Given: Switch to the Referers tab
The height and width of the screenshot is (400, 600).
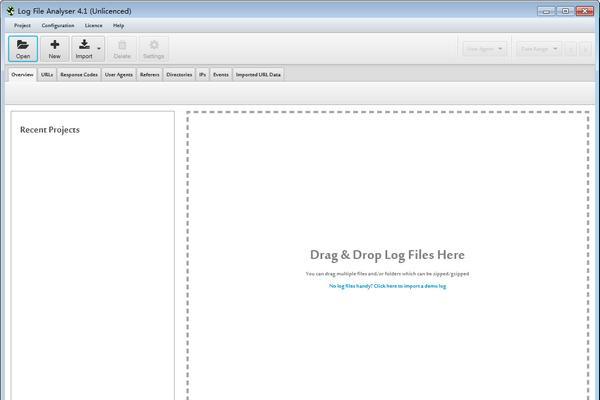Looking at the screenshot, I should click(x=150, y=75).
